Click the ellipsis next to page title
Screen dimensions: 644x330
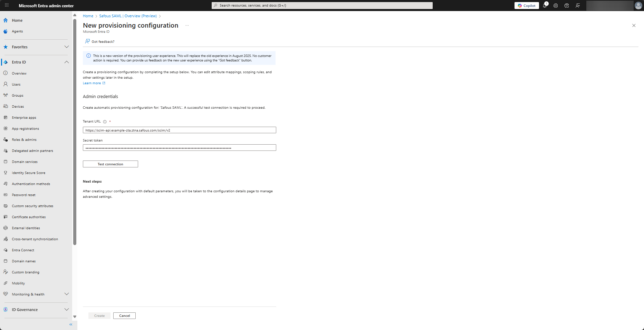point(187,26)
